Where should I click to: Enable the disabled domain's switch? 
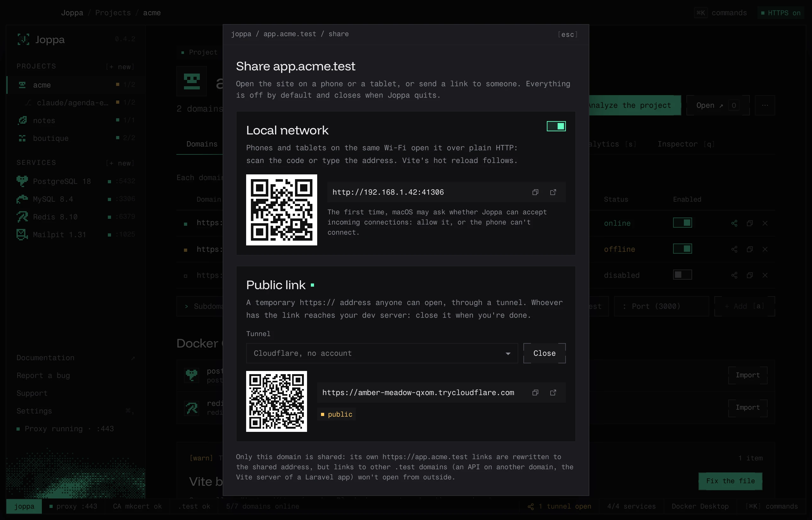pos(682,275)
